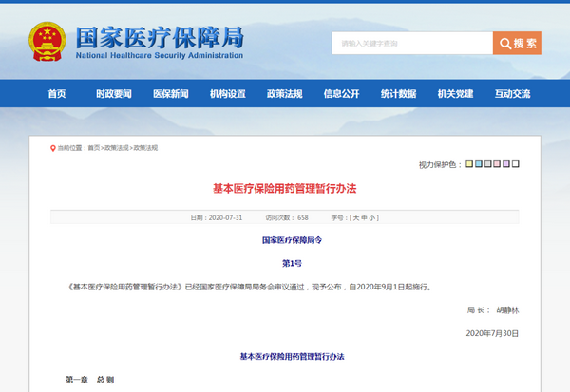The height and width of the screenshot is (392, 570).
Task: Apply the pink eye-protection background color
Action: coord(497,164)
